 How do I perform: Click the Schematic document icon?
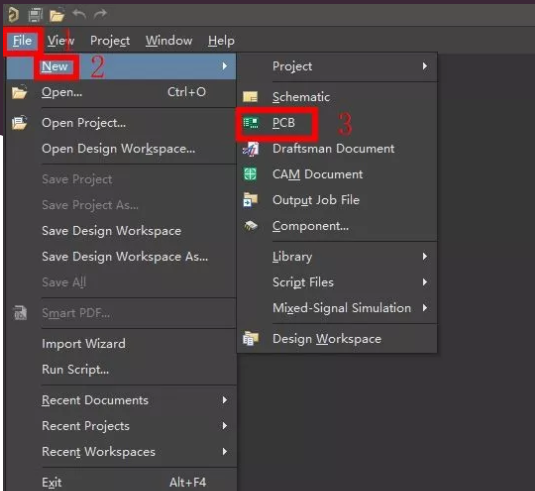pyautogui.click(x=250, y=97)
